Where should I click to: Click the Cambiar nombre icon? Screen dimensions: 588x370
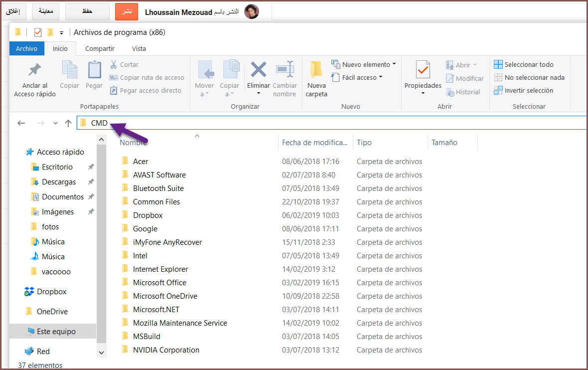coord(285,70)
